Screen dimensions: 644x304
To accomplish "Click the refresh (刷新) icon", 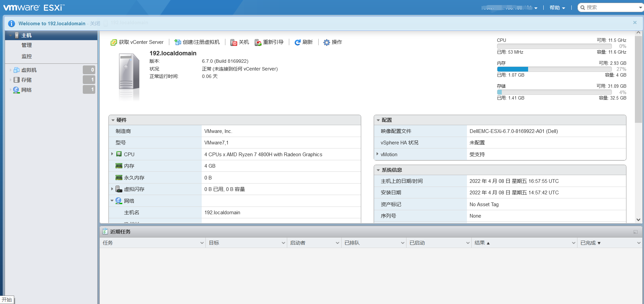I will click(x=297, y=42).
